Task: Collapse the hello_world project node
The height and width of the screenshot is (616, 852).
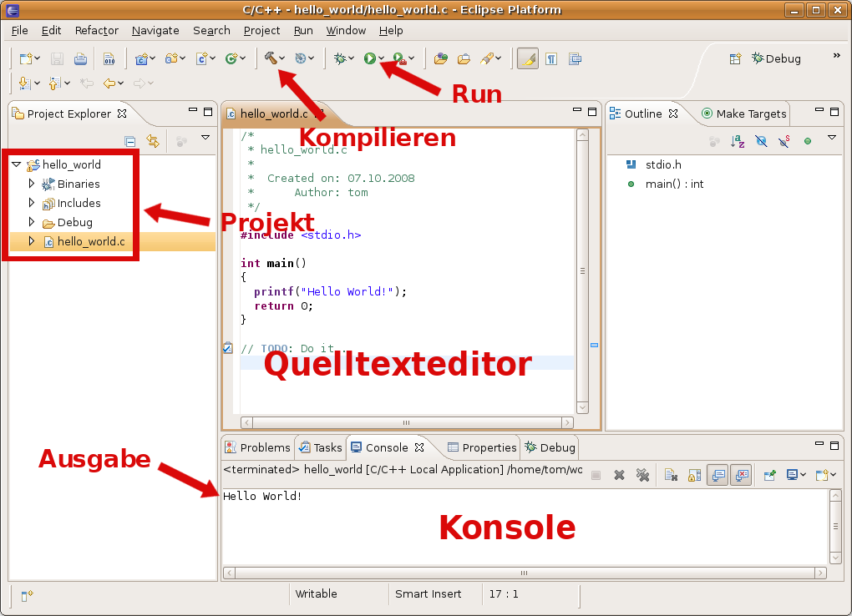Action: (x=17, y=164)
